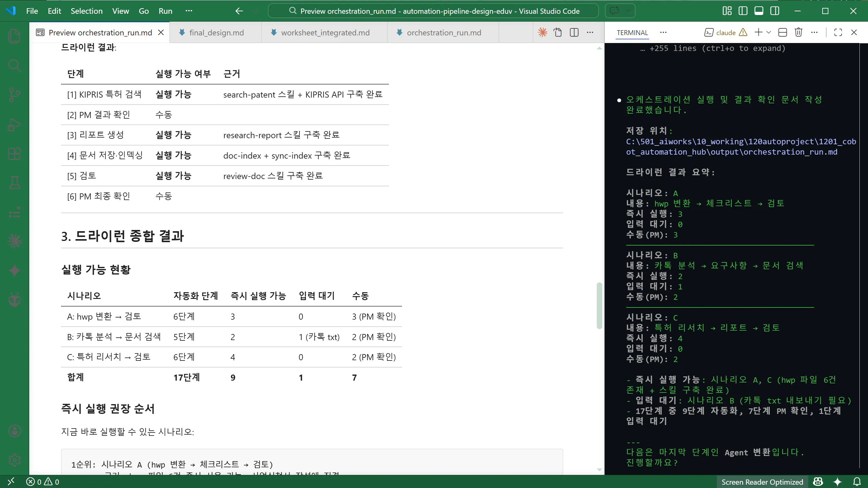This screenshot has height=488, width=868.
Task: Select the claude terminal label
Action: pyautogui.click(x=726, y=32)
